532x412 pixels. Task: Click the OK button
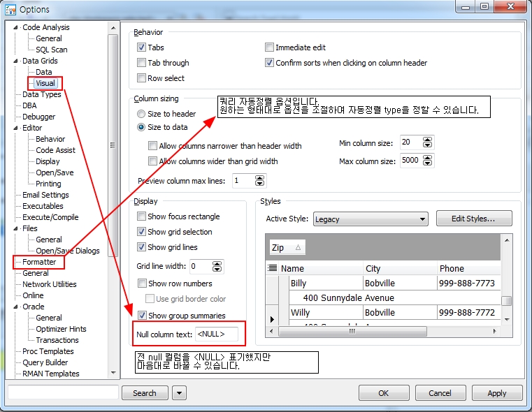click(x=384, y=393)
